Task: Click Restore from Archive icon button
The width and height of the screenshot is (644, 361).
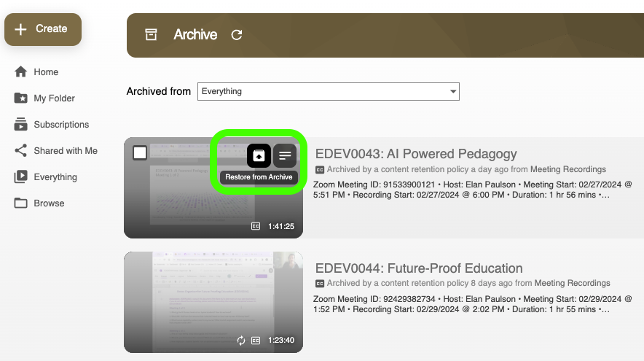Action: point(259,156)
